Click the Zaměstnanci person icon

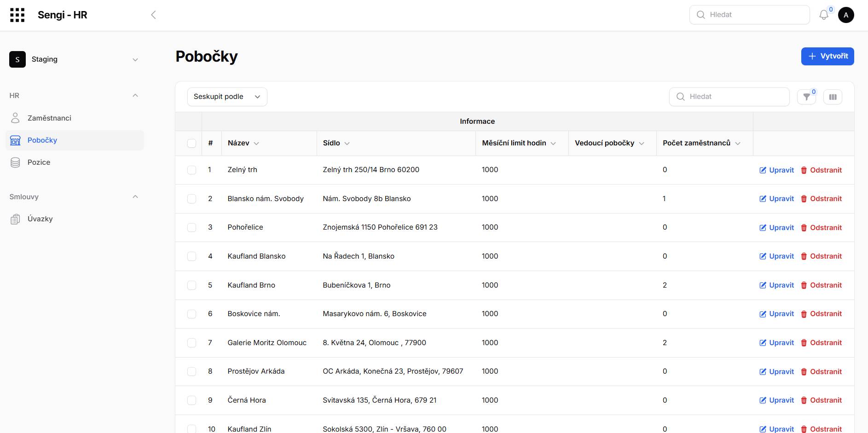(15, 118)
